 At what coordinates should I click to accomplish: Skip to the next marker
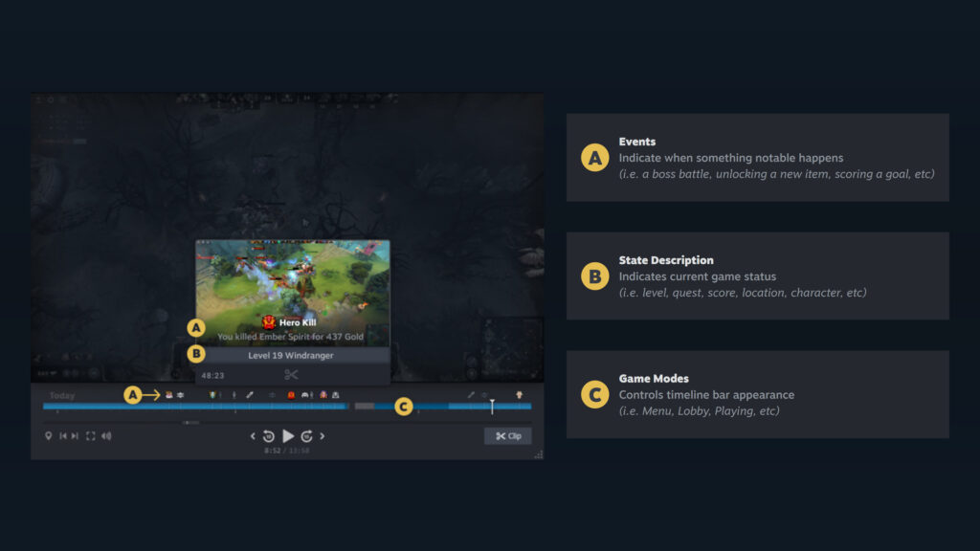(x=75, y=436)
